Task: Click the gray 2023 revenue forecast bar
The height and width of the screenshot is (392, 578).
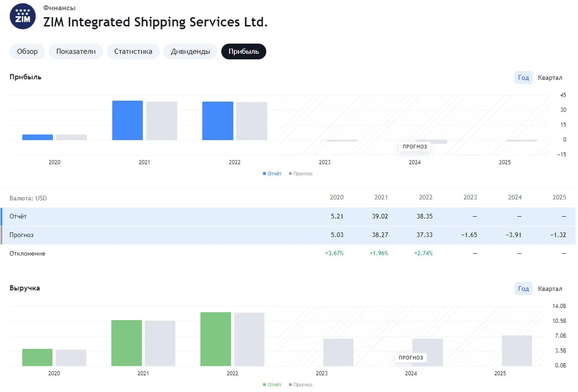Action: click(338, 352)
